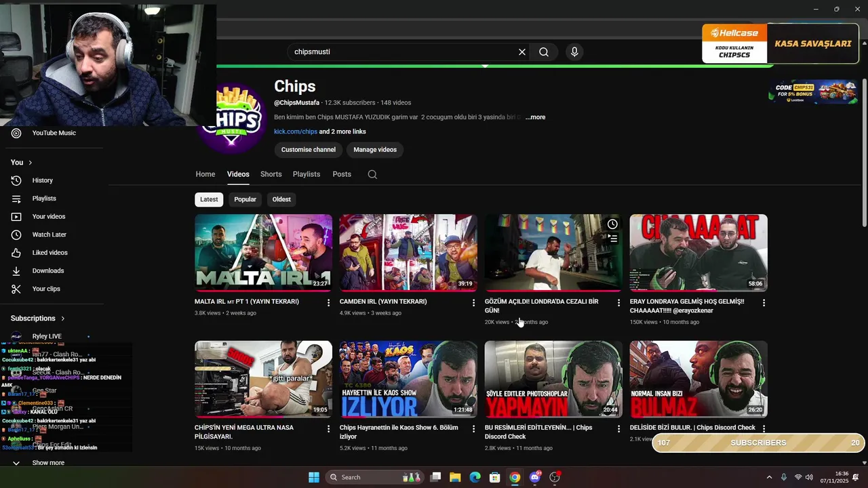Open the CHAAAAAT Eray video thumbnail

pyautogui.click(x=698, y=253)
